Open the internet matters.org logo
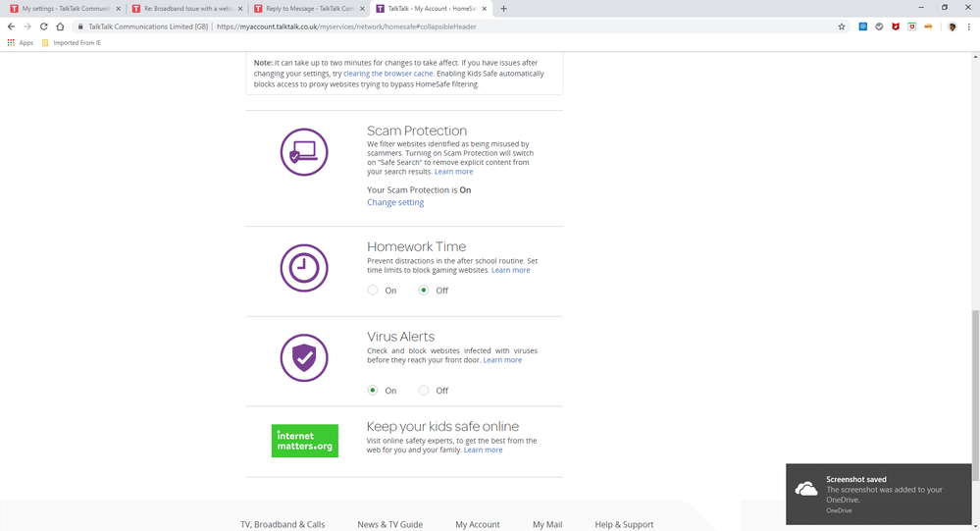980x531 pixels. point(304,441)
